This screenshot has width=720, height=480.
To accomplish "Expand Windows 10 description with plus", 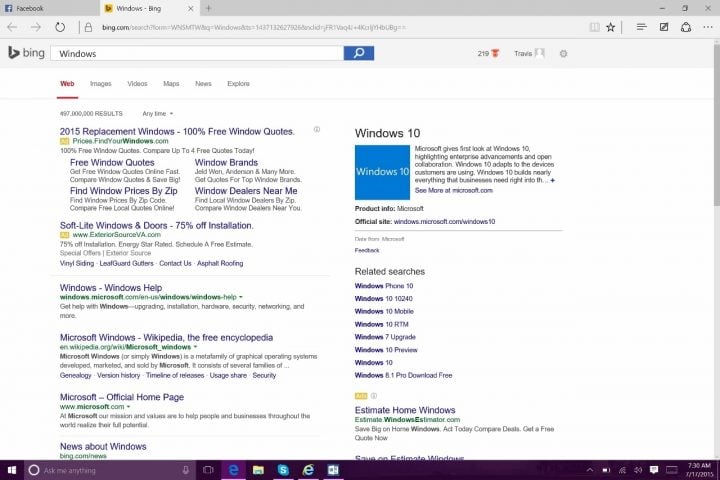I will (x=552, y=181).
